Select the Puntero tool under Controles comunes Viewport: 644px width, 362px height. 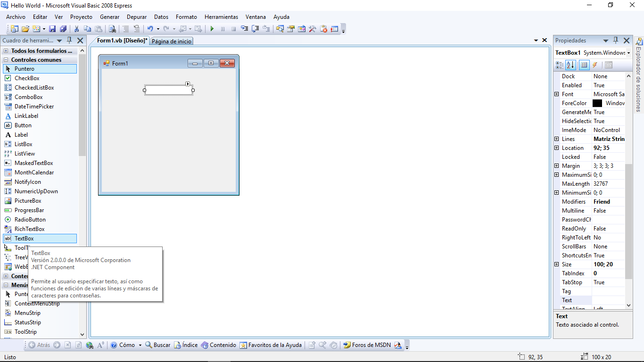coord(40,69)
